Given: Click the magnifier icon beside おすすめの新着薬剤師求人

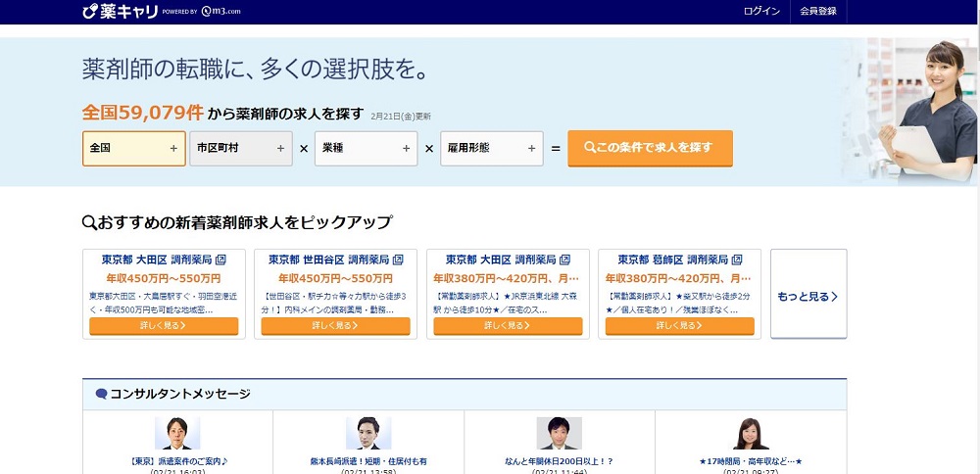Looking at the screenshot, I should click(x=89, y=222).
